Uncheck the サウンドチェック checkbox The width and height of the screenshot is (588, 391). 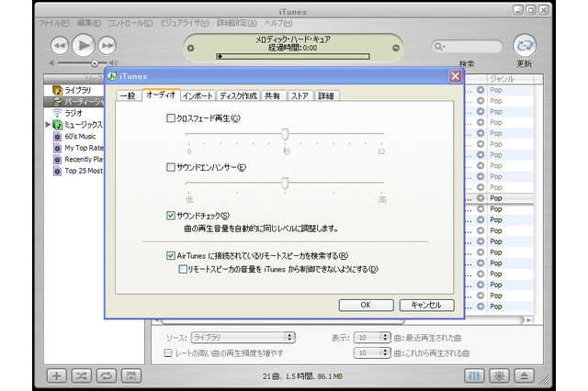[x=170, y=216]
